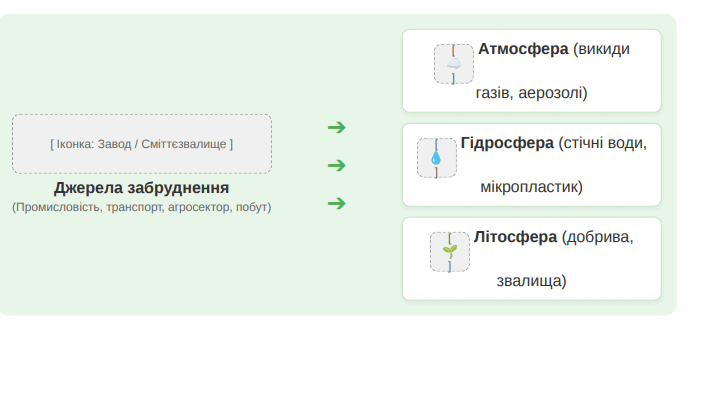Image resolution: width=704 pixels, height=415 pixels.
Task: Click the text газів, аерозолі)
Action: click(532, 93)
